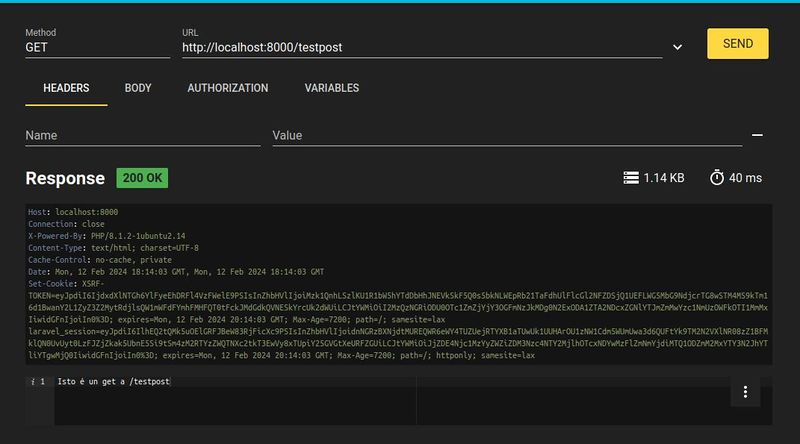Click the 40 ms time value
Image resolution: width=800 pixels, height=444 pixels.
pyautogui.click(x=745, y=178)
